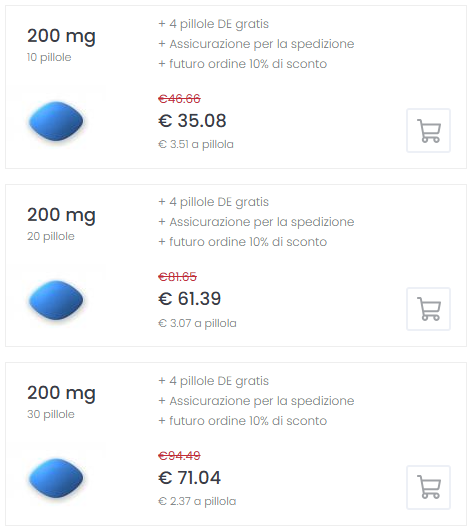Click the 30 pillole quantity label

[x=51, y=415]
